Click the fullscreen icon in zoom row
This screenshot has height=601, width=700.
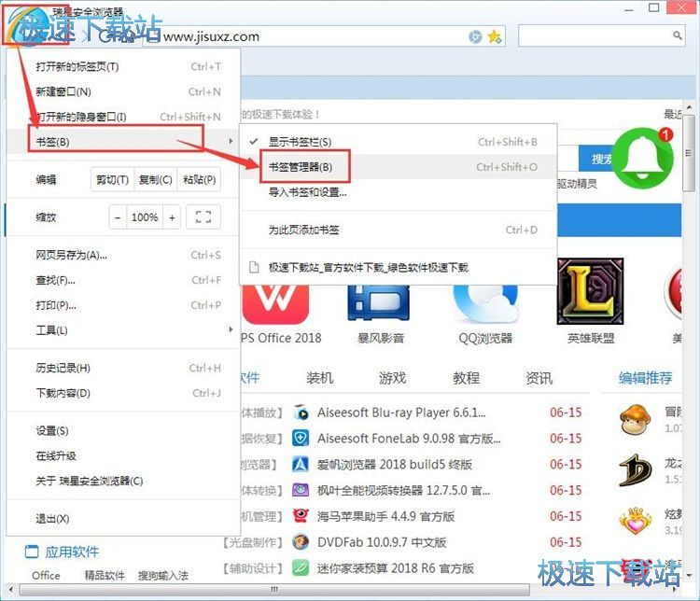tap(203, 217)
